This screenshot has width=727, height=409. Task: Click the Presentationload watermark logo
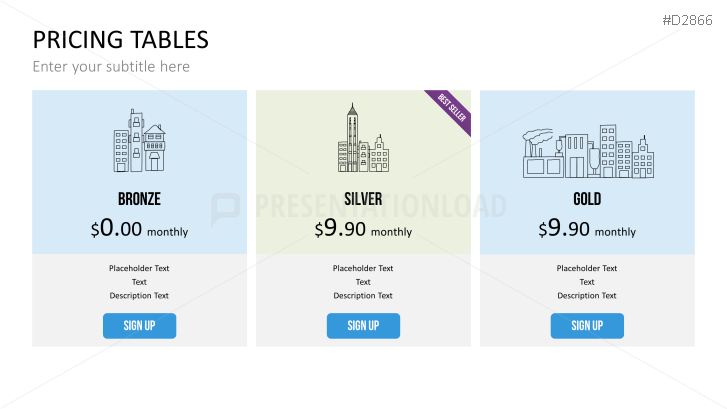point(226,207)
